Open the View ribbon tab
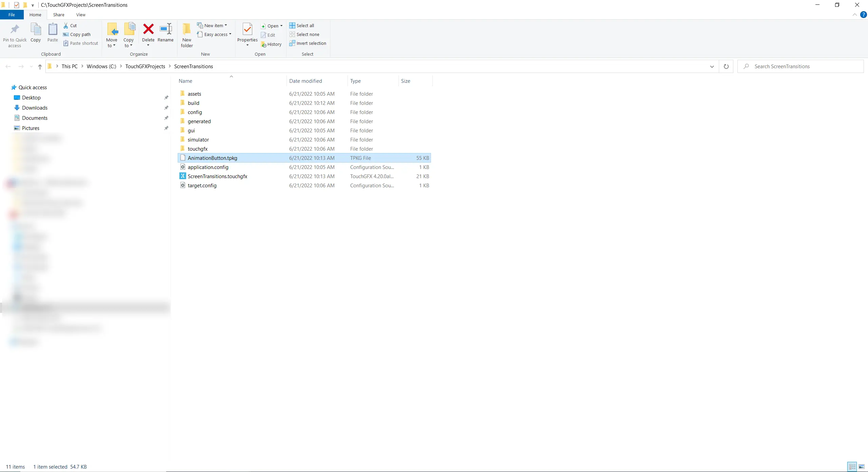 point(81,15)
